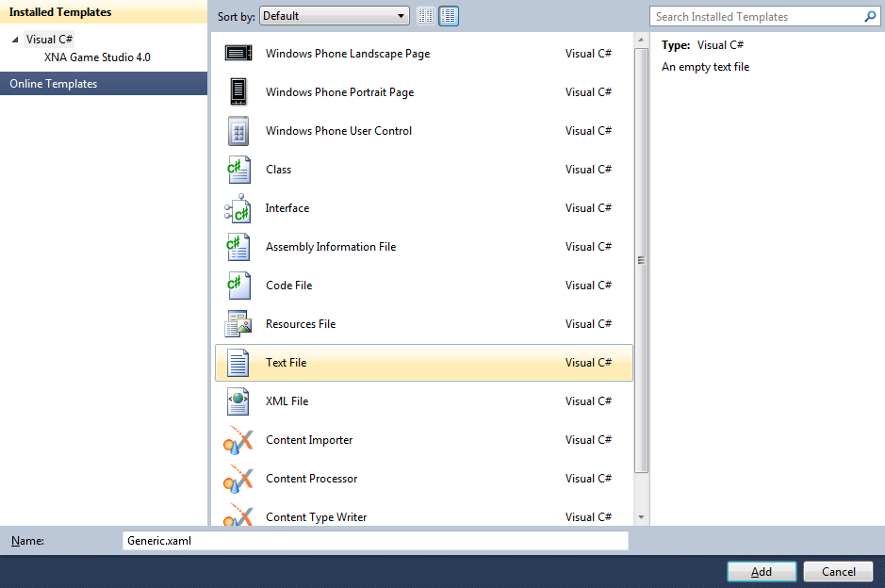Select the Windows Phone Portrait Page label
Image resolution: width=885 pixels, height=588 pixels.
click(x=340, y=92)
